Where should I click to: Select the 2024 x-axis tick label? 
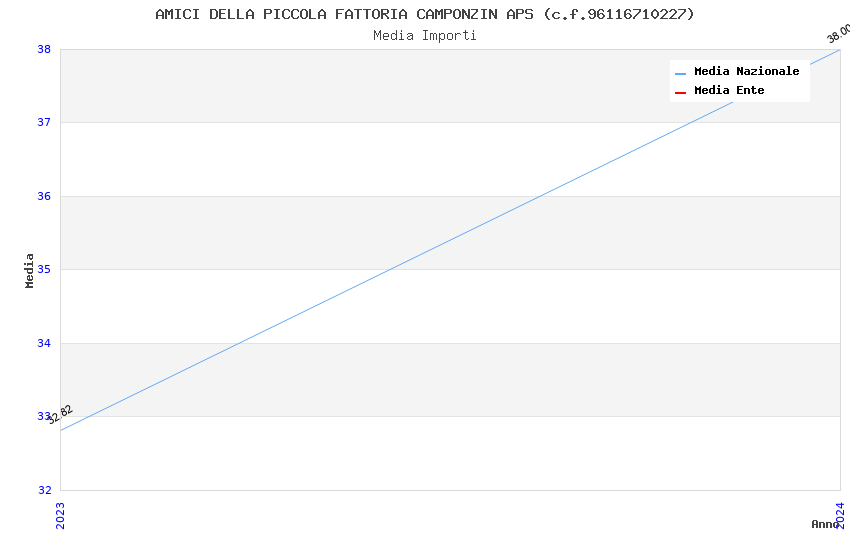click(840, 514)
